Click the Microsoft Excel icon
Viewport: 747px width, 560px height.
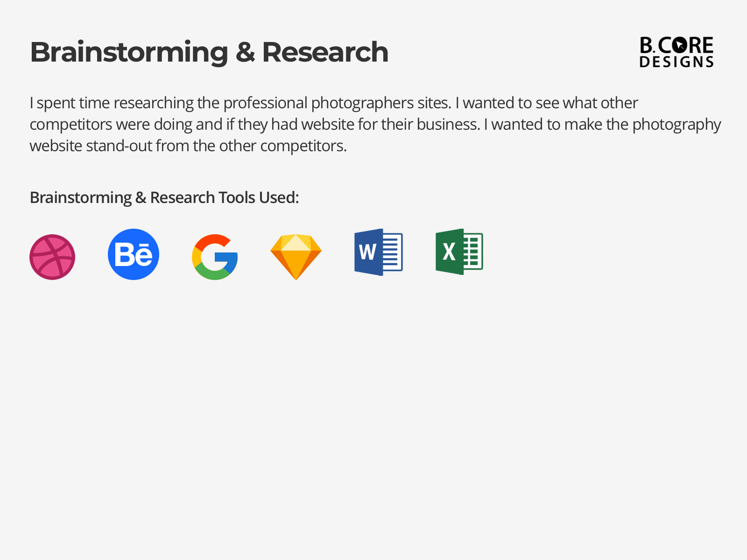point(459,252)
